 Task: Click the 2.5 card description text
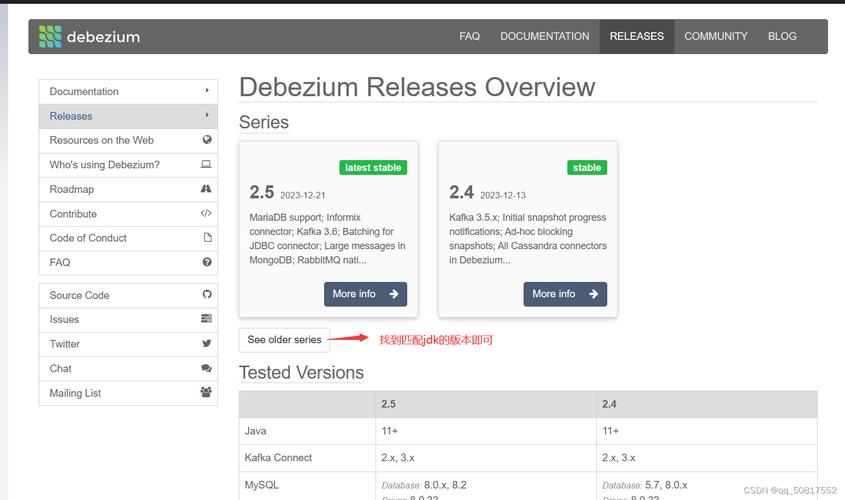click(x=327, y=239)
